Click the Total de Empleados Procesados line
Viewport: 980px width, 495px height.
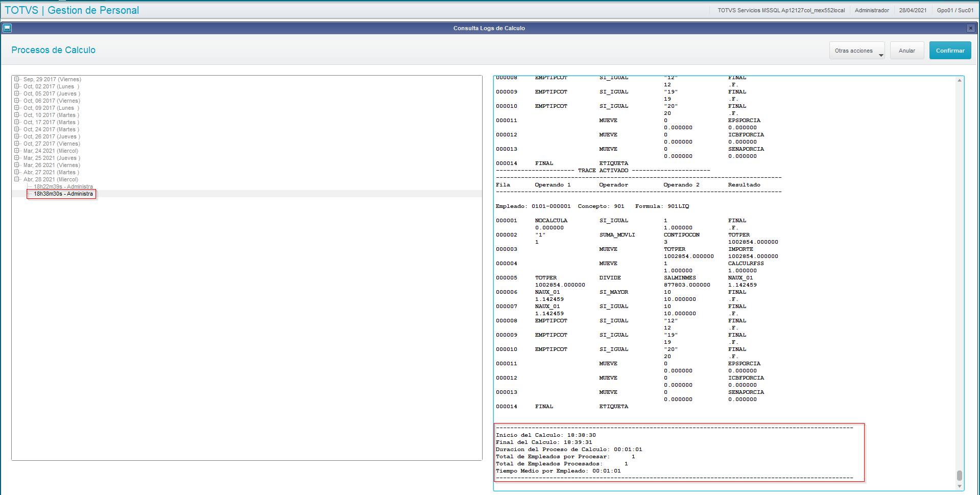562,464
